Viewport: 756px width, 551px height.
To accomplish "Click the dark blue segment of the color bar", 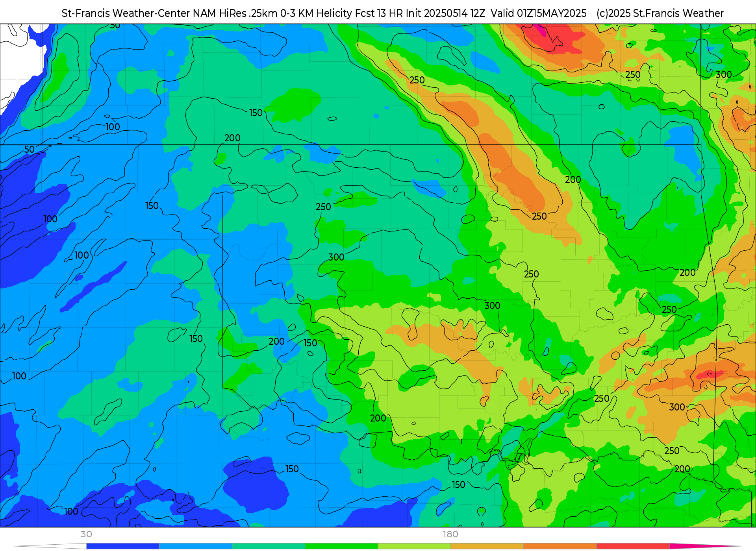I will (x=123, y=546).
